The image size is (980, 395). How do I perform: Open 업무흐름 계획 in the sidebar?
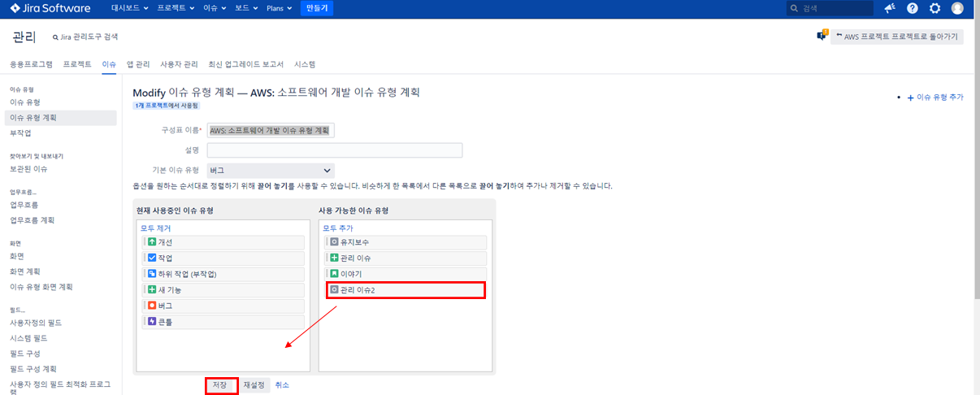click(x=33, y=220)
